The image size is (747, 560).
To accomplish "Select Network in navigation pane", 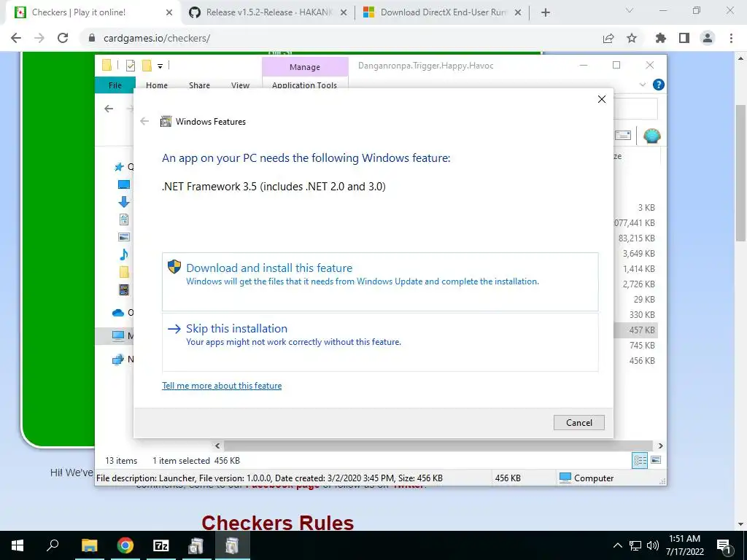I will coord(118,359).
